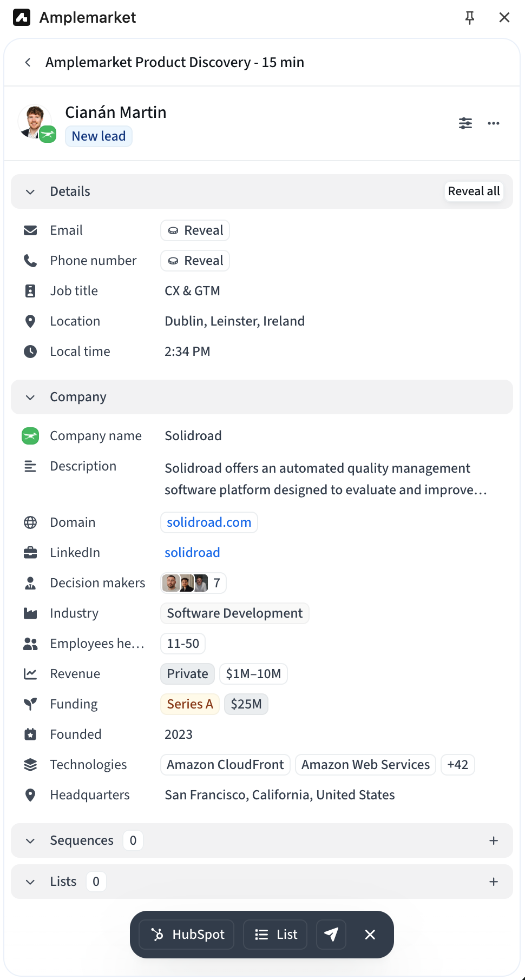Select the Series A funding tag
Image resolution: width=525 pixels, height=980 pixels.
(x=190, y=704)
